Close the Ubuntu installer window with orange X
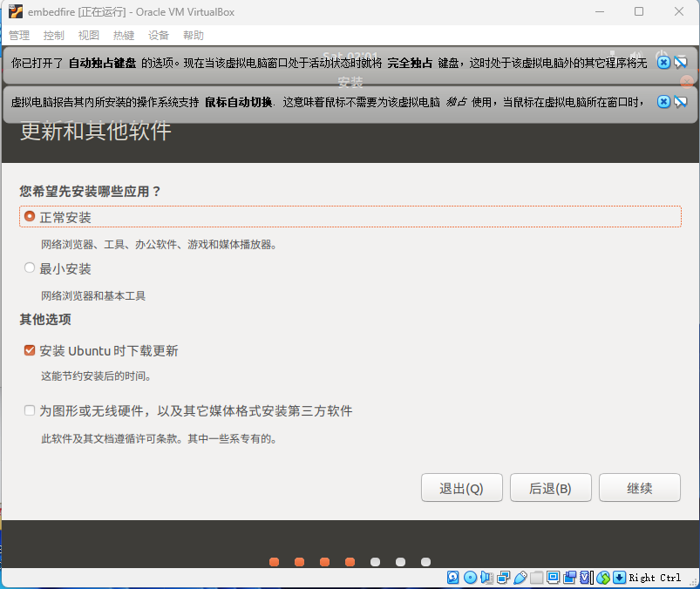Screen dimensions: 700x589 click(x=687, y=81)
